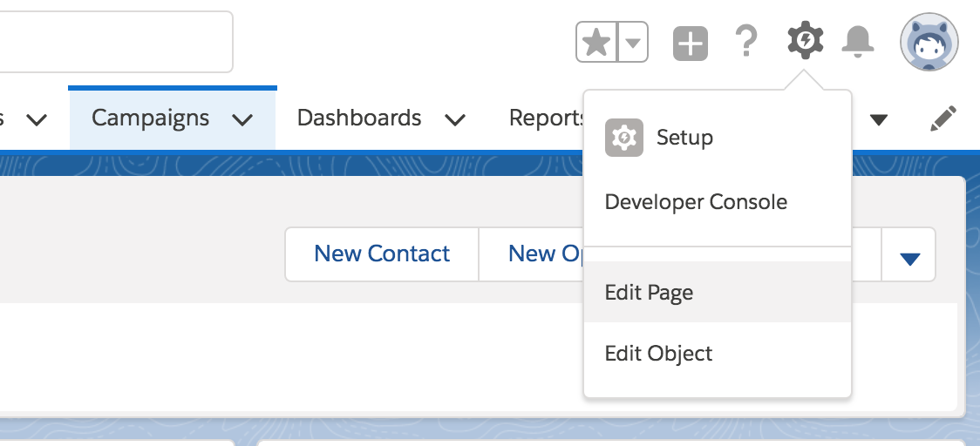Open Global Actions plus icon
980x446 pixels.
(x=691, y=43)
